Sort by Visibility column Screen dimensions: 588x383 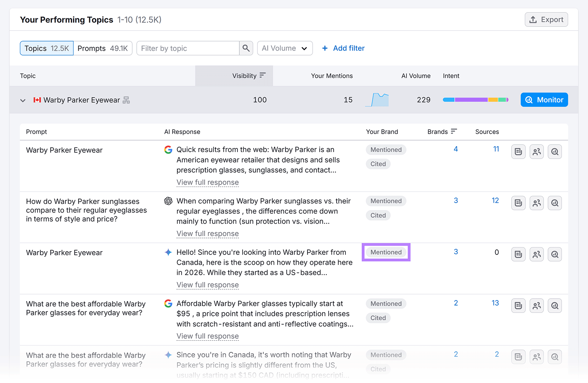click(249, 76)
